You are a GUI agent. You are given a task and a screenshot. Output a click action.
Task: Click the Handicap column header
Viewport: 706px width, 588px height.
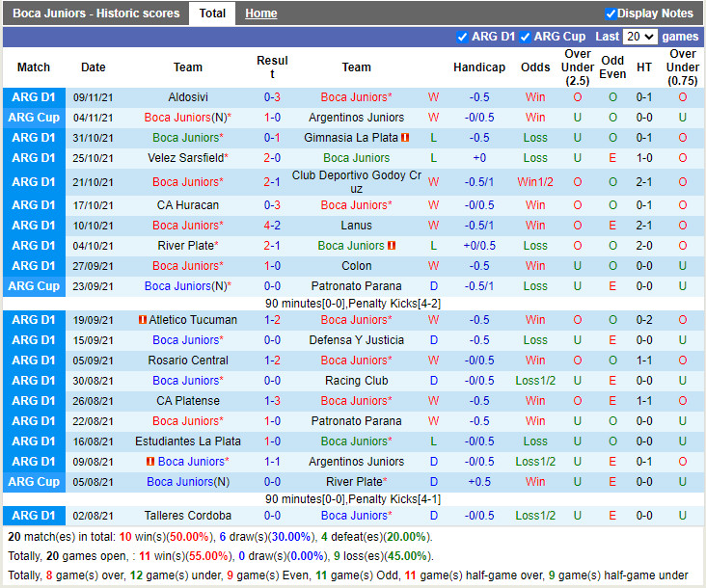point(478,67)
